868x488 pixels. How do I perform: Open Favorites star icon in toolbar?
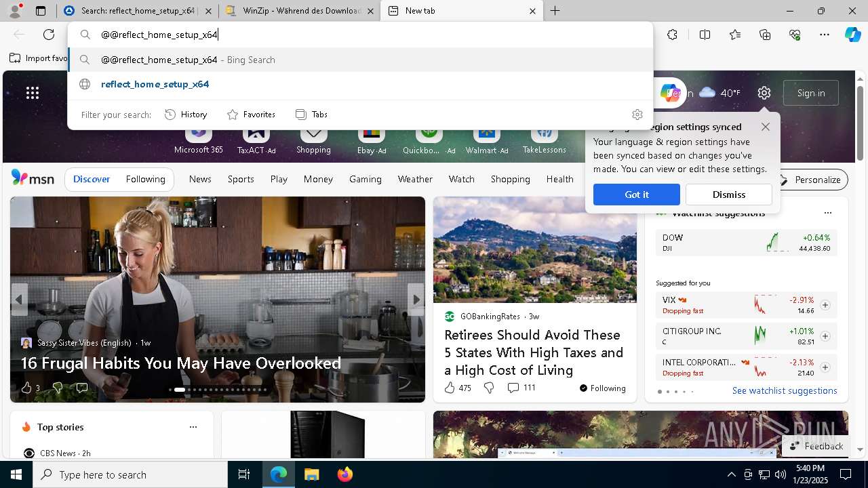click(x=735, y=35)
